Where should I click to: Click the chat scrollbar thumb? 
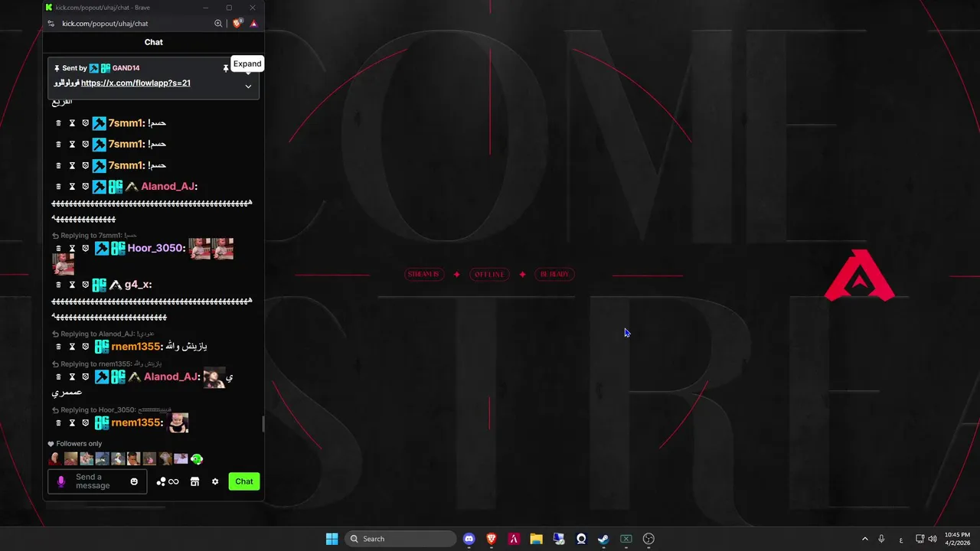point(263,424)
